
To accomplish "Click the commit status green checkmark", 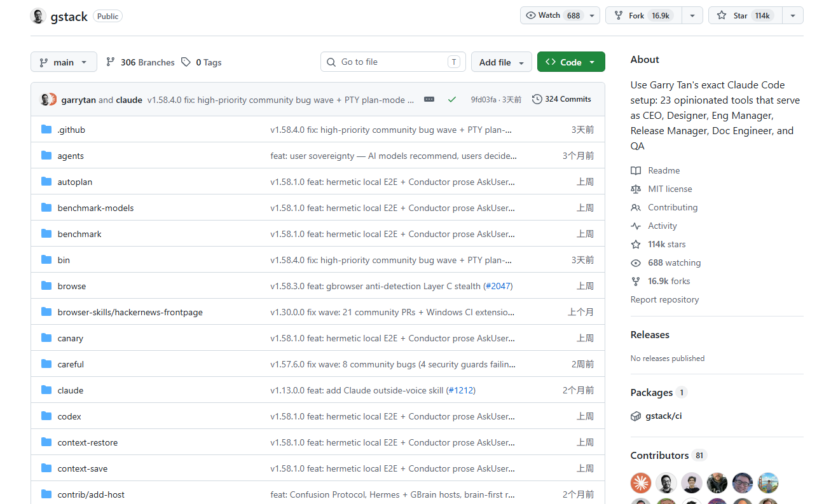I will coord(452,99).
